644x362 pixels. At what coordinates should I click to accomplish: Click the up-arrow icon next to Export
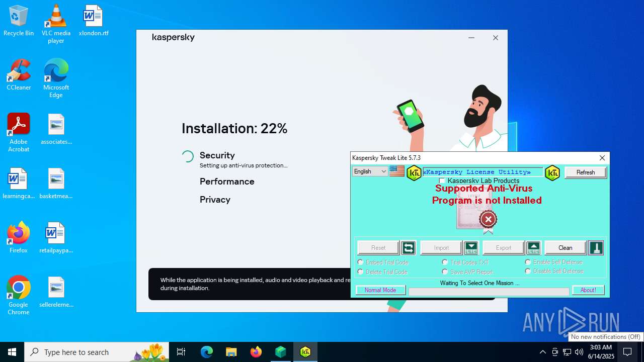tap(533, 248)
